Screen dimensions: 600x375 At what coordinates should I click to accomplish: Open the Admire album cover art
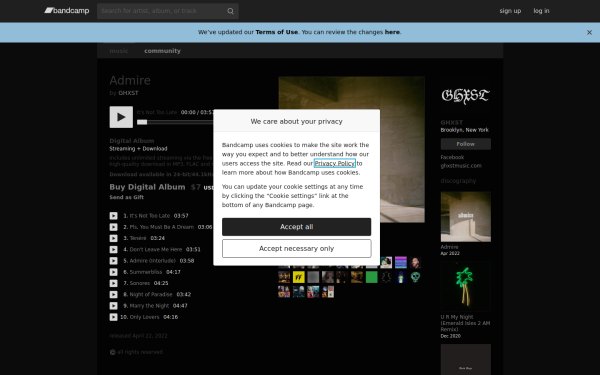pyautogui.click(x=351, y=149)
